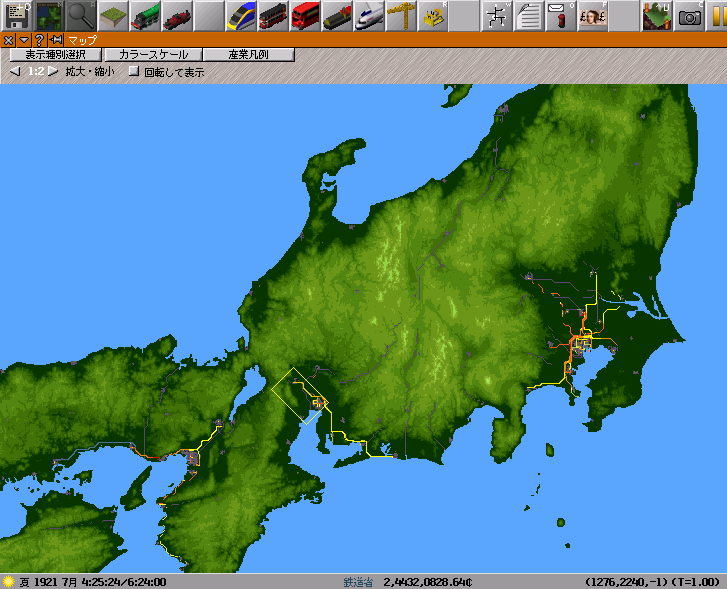
Task: Click the 1:2 zoom ratio value
Action: point(36,71)
